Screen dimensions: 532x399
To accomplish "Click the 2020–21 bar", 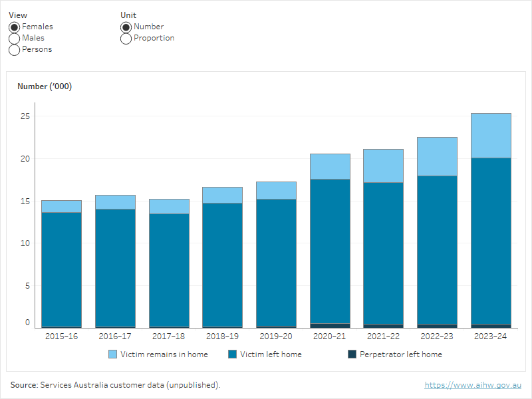I will (x=329, y=239).
